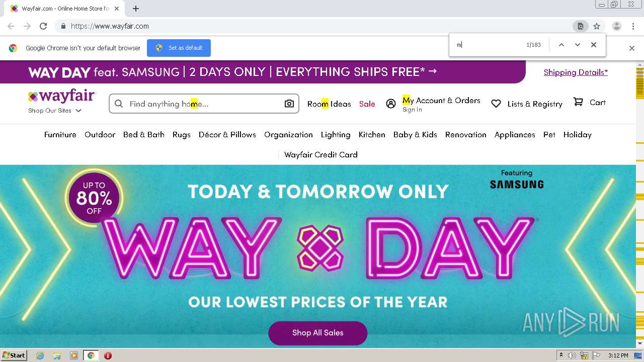Click the search magnifier icon
The image size is (644, 362).
pyautogui.click(x=119, y=104)
